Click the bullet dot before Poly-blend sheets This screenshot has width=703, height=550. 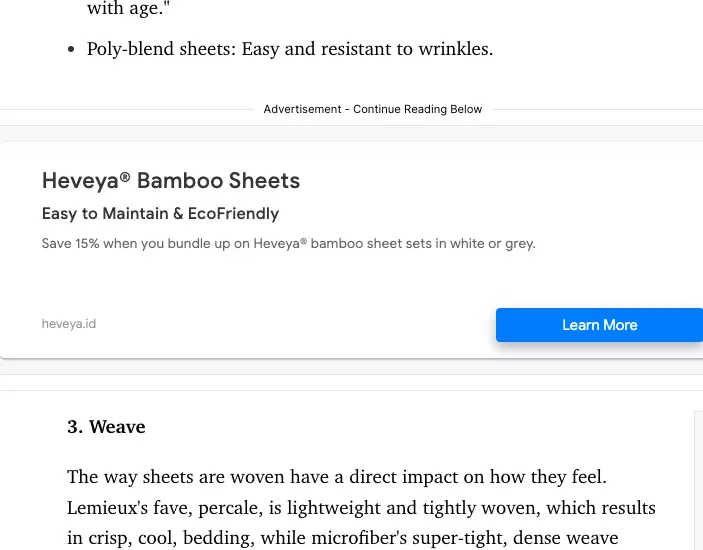click(71, 49)
